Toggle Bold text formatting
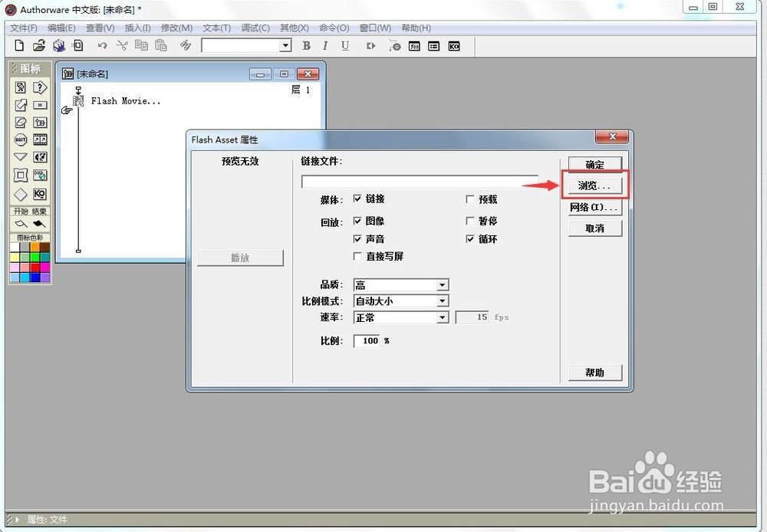Viewport: 767px width, 532px height. (x=306, y=45)
